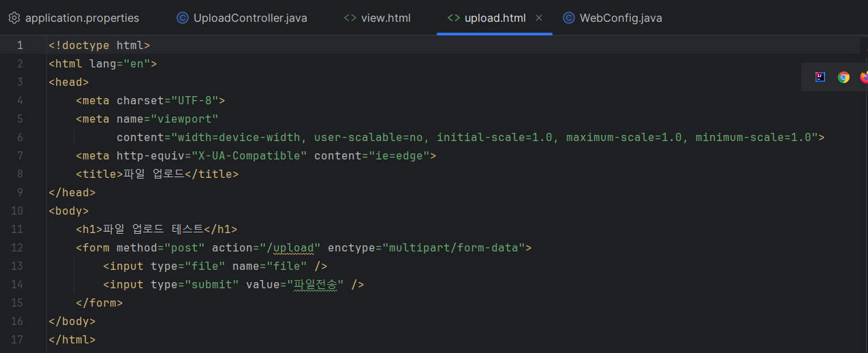Switch to the view.html tab
The width and height of the screenshot is (868, 353).
(377, 18)
